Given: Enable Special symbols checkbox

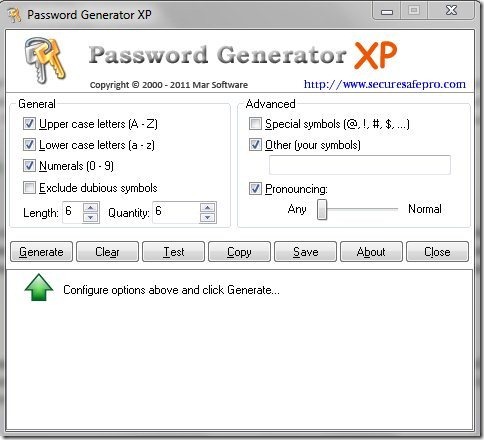Looking at the screenshot, I should [255, 124].
